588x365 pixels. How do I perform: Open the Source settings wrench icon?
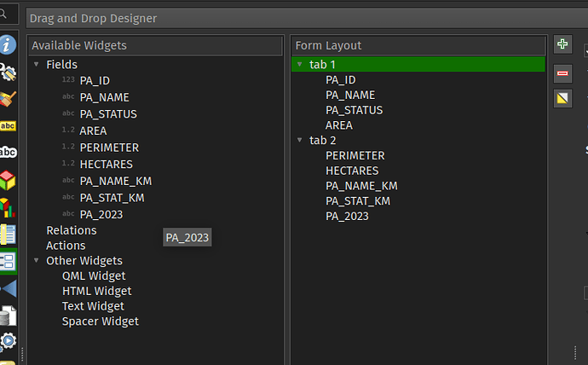[8, 72]
